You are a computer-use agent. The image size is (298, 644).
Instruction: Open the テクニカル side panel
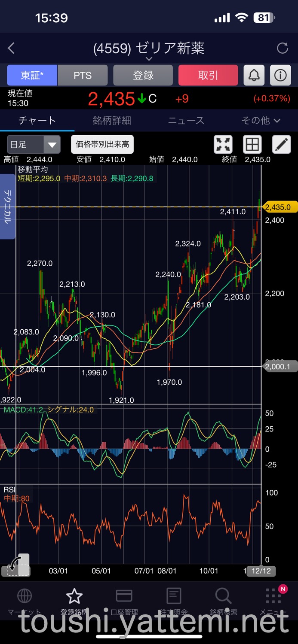pyautogui.click(x=7, y=206)
